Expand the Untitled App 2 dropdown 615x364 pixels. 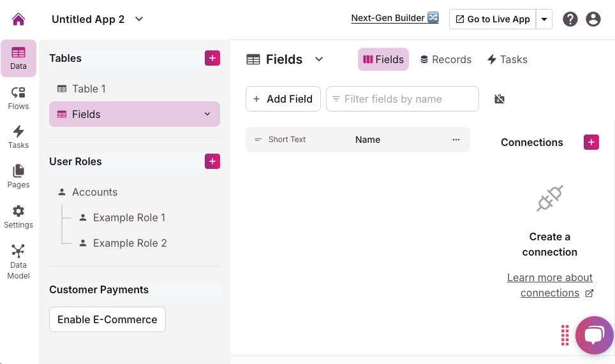139,19
